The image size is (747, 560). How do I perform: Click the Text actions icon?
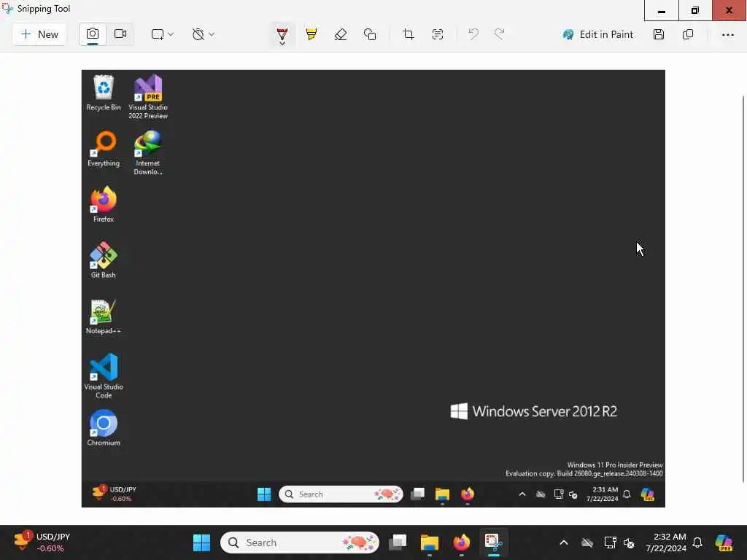tap(438, 34)
